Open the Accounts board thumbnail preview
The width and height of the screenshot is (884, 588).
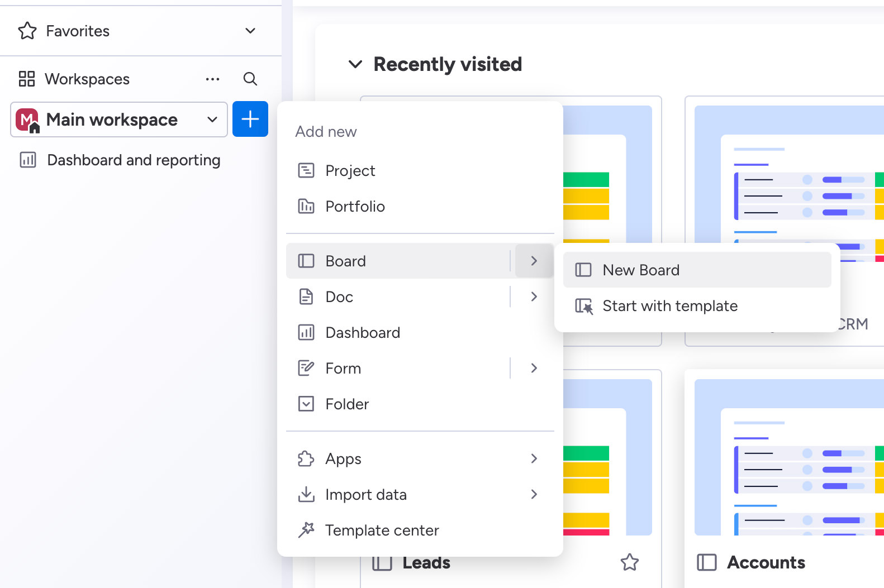789,457
